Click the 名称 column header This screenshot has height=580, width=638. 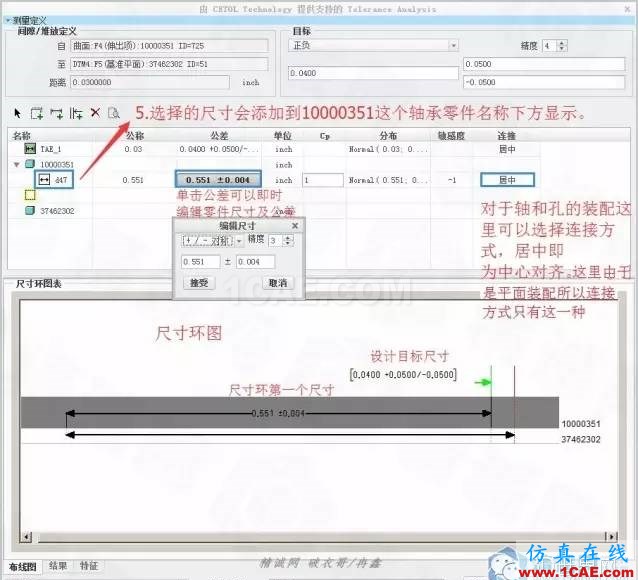tap(22, 136)
